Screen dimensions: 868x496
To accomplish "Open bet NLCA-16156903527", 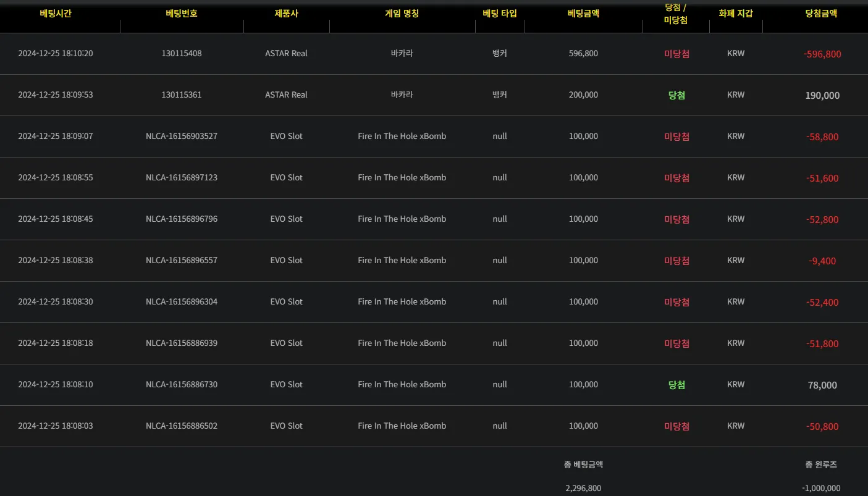I will click(182, 137).
